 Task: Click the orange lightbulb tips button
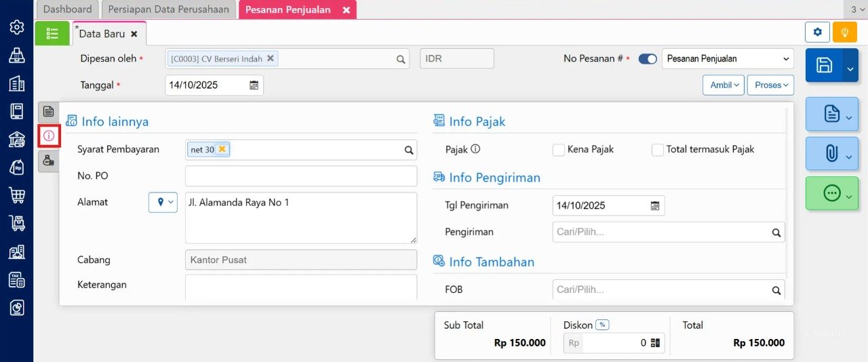pyautogui.click(x=845, y=32)
